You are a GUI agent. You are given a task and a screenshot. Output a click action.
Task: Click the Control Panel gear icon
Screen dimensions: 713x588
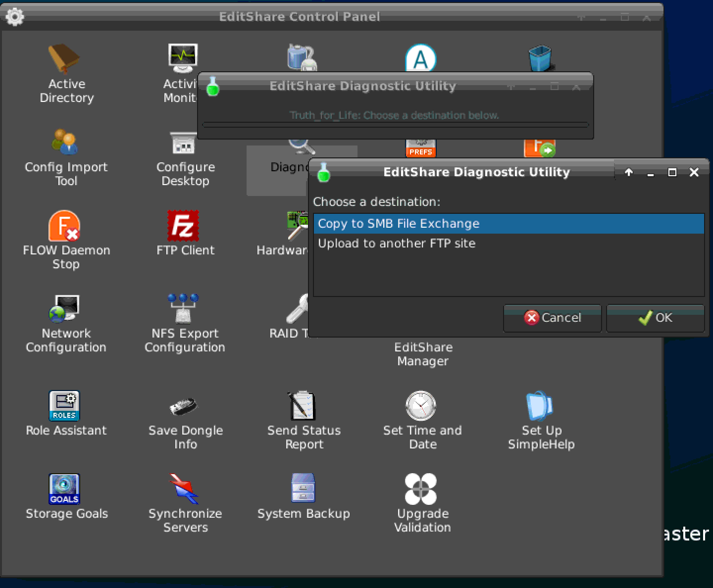(14, 17)
